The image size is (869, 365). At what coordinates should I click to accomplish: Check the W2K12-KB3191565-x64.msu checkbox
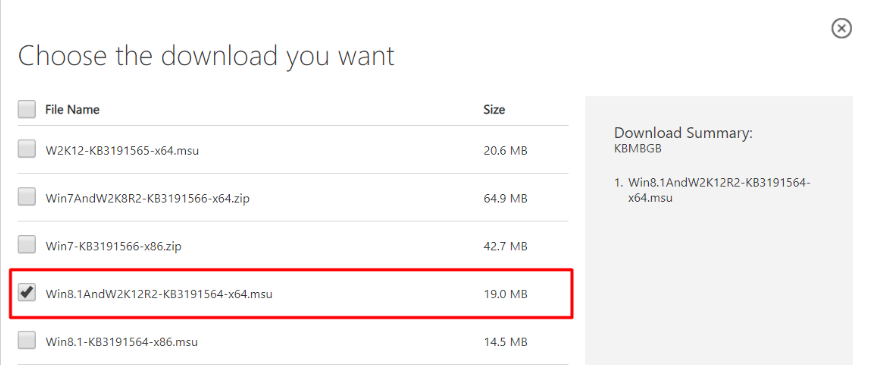[27, 149]
